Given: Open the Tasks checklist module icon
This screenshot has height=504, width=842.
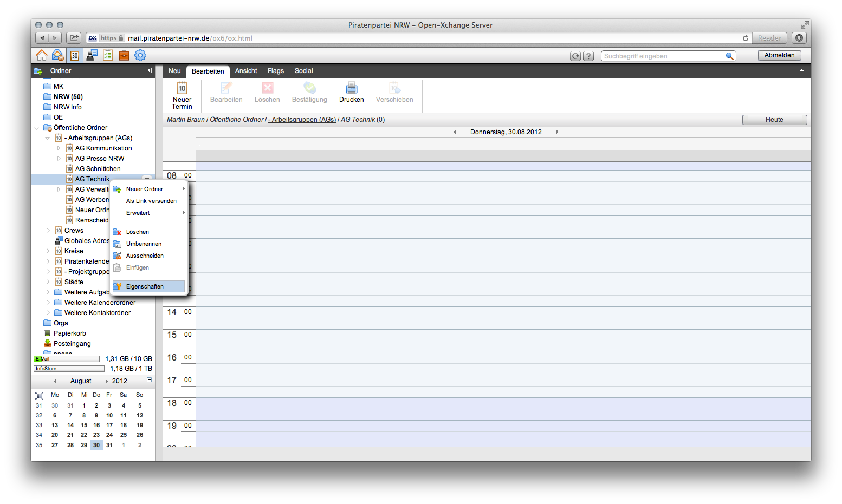Looking at the screenshot, I should (108, 55).
